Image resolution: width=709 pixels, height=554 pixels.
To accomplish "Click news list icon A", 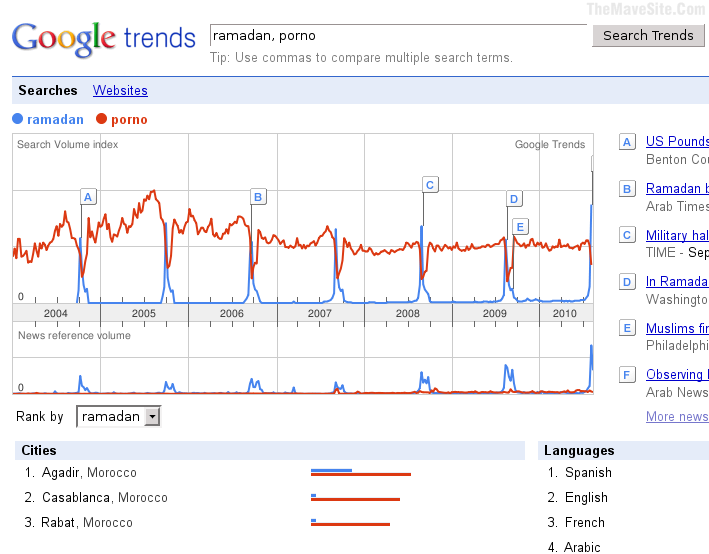I will (x=627, y=142).
